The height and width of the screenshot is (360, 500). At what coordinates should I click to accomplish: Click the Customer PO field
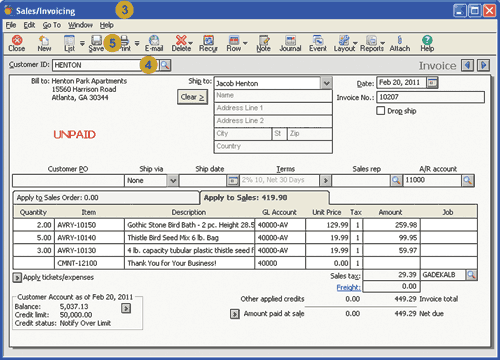click(x=68, y=181)
